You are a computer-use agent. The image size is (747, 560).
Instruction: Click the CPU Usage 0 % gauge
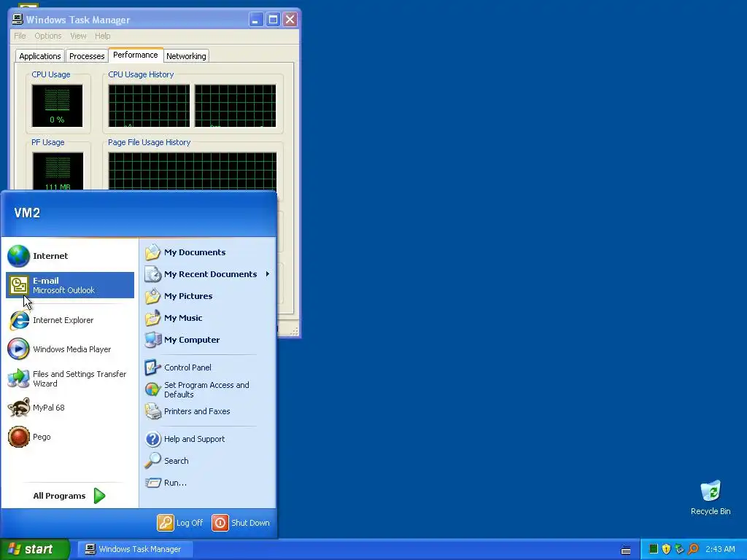pos(57,106)
